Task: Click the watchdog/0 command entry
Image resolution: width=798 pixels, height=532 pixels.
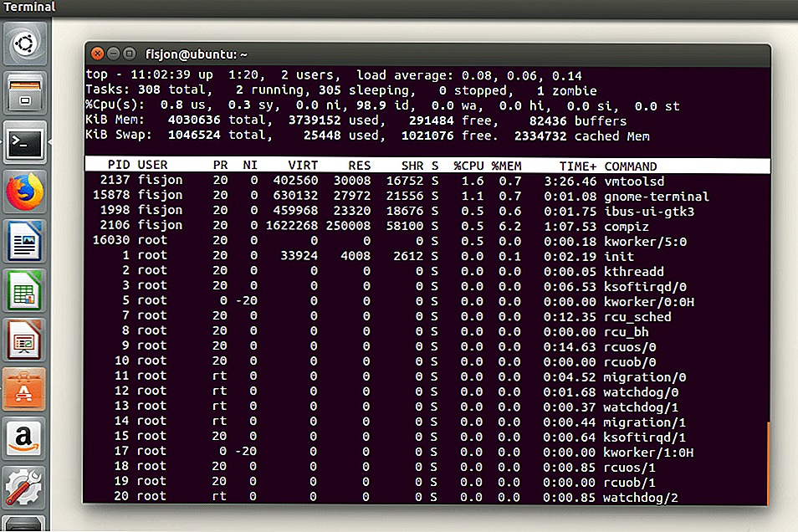Action: pyautogui.click(x=641, y=392)
